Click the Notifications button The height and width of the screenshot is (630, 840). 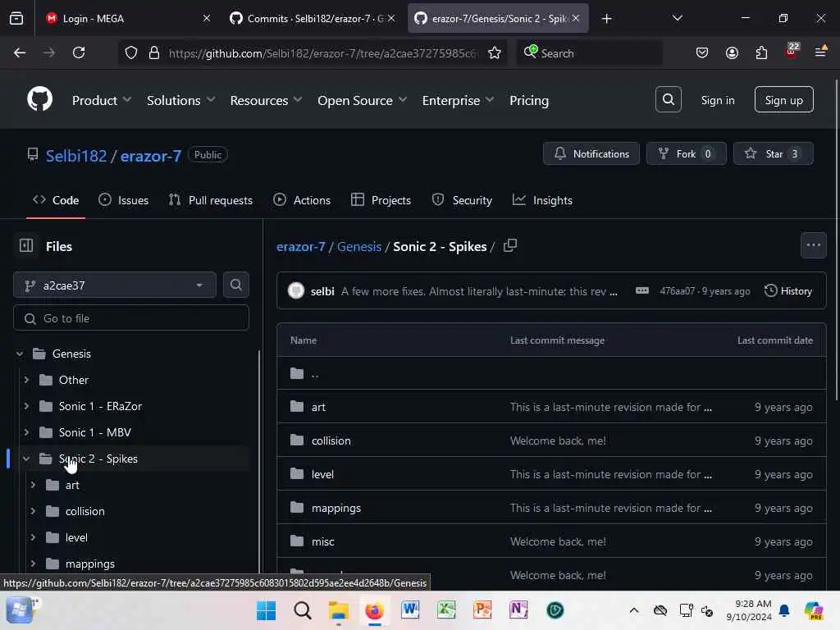591,153
